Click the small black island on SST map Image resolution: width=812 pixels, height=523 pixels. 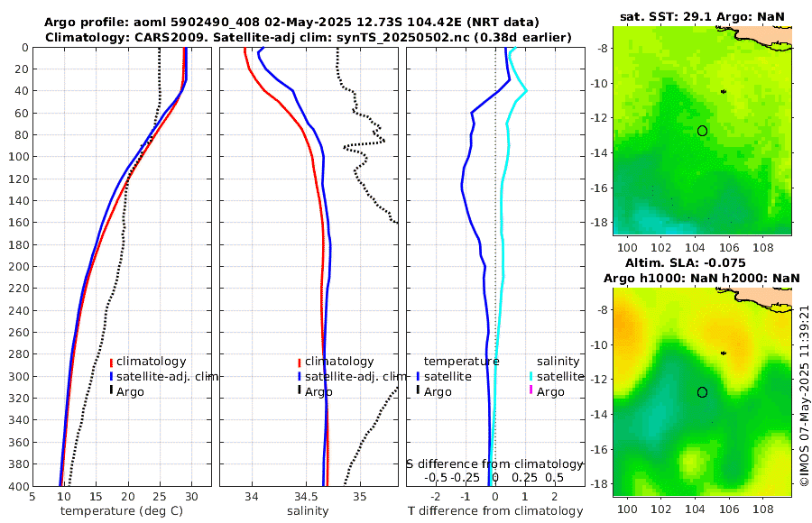click(724, 92)
